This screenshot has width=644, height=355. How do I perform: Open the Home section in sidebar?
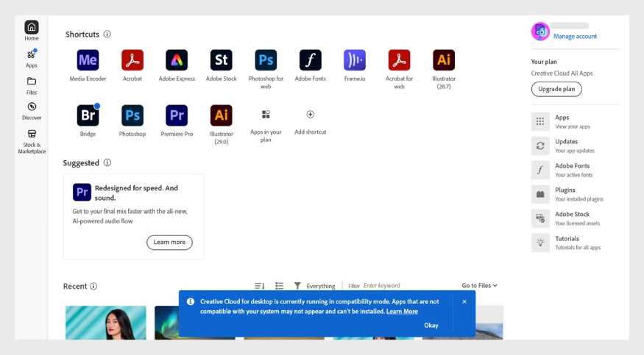click(32, 31)
